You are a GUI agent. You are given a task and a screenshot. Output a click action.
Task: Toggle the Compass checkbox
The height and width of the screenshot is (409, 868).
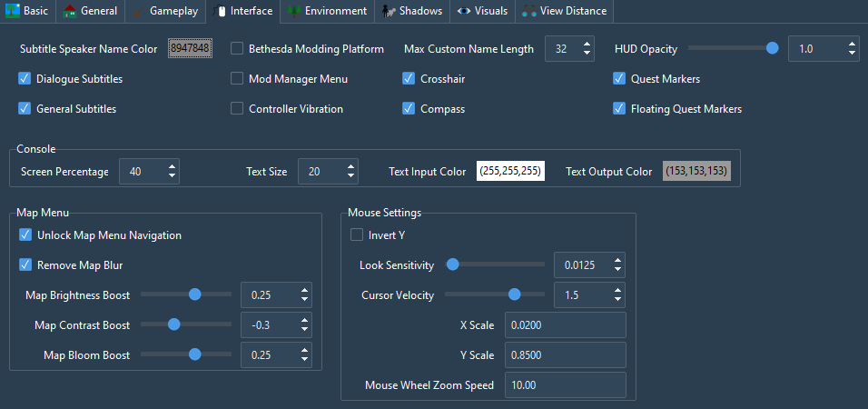point(409,109)
